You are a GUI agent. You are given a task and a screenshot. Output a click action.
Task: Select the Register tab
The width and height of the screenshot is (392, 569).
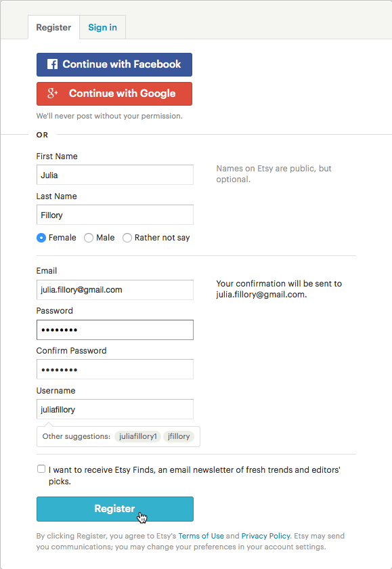point(53,27)
